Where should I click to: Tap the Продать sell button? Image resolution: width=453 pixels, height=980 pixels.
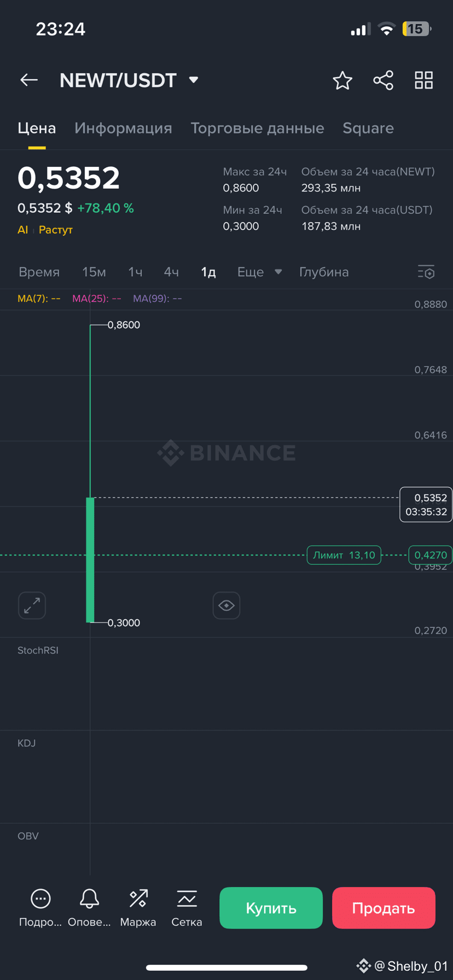(384, 908)
